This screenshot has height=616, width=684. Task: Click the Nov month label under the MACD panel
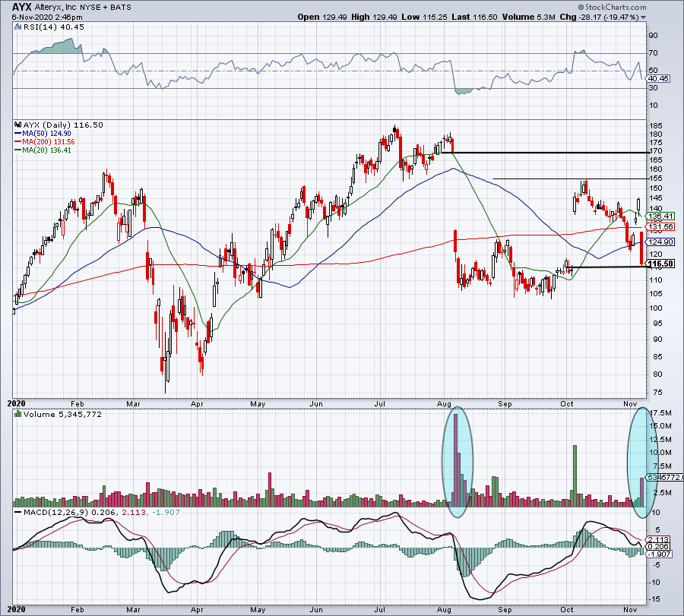(x=630, y=609)
